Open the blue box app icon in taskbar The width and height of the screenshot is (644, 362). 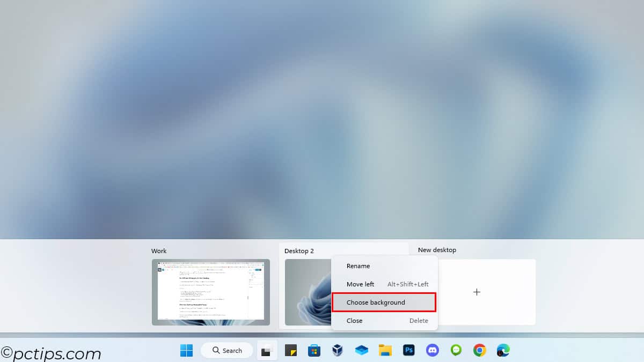click(361, 350)
